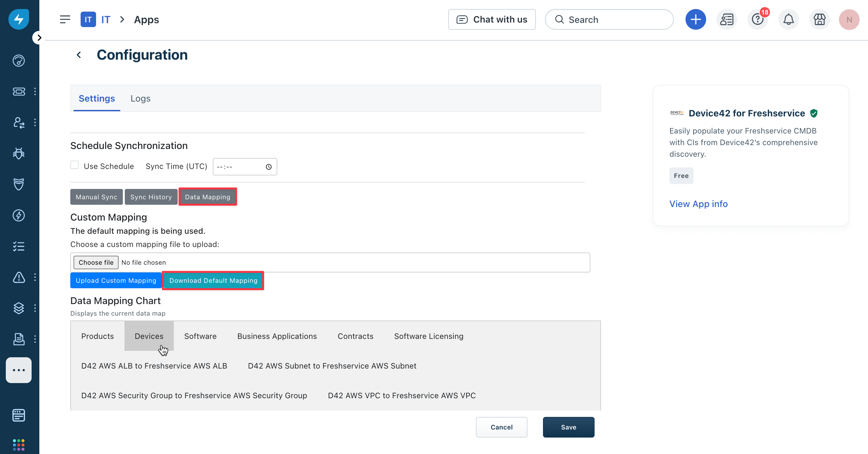
Task: Click the blue plus button to create new
Action: click(x=695, y=19)
